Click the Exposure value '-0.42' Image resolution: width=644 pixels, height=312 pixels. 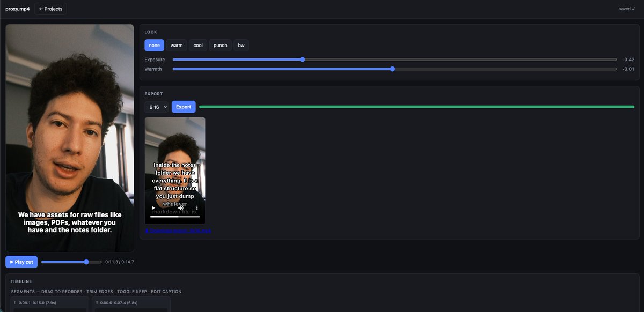pos(628,60)
